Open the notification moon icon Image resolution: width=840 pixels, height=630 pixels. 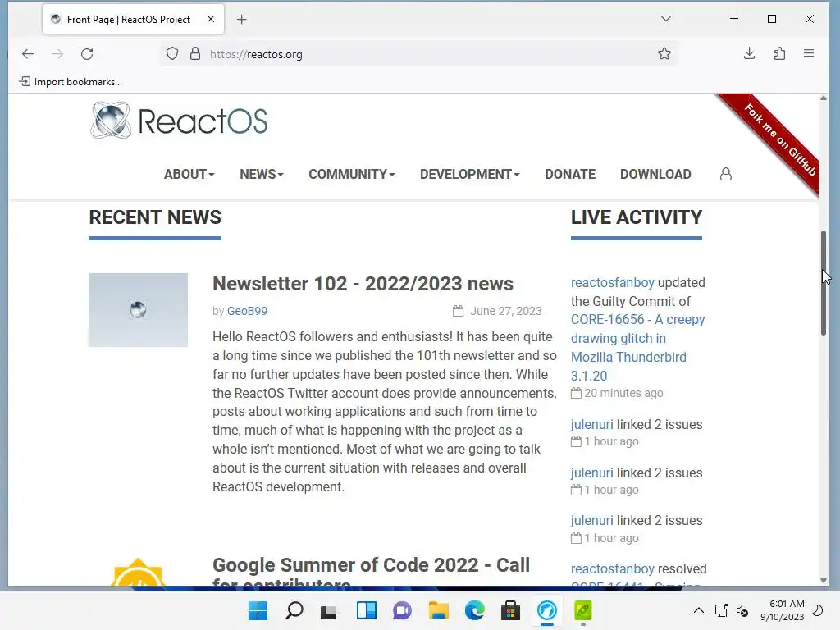[818, 610]
